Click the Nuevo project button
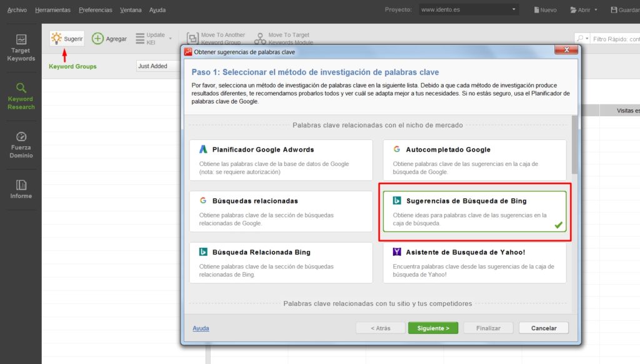 (x=545, y=10)
